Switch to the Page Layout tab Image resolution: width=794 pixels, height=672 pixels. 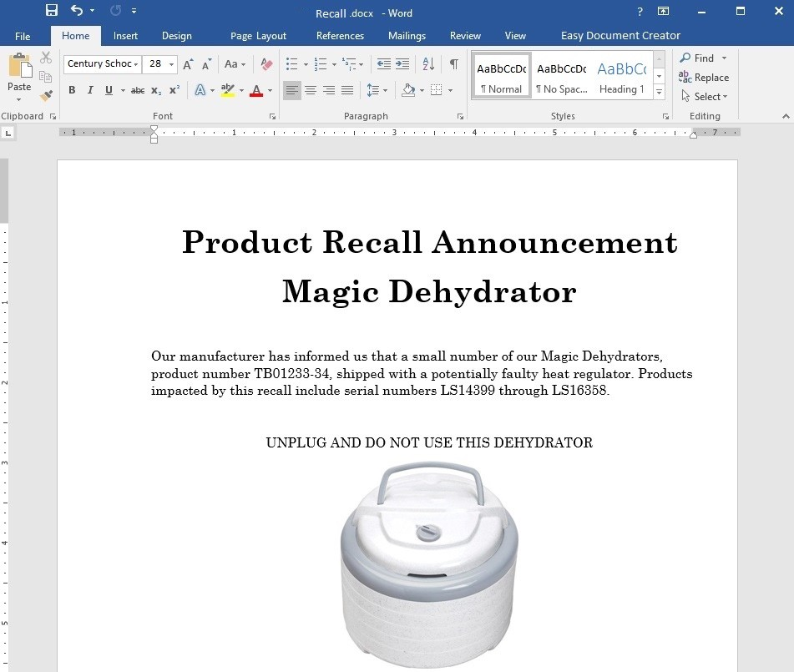coord(258,36)
